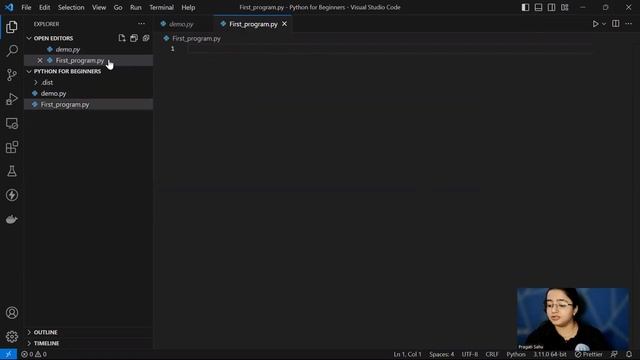This screenshot has height=360, width=640.
Task: Open Run and Debug view
Action: coord(12,99)
